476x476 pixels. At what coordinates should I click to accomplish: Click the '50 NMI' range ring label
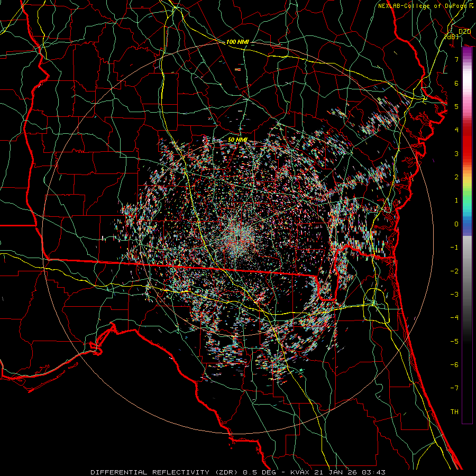tap(237, 140)
